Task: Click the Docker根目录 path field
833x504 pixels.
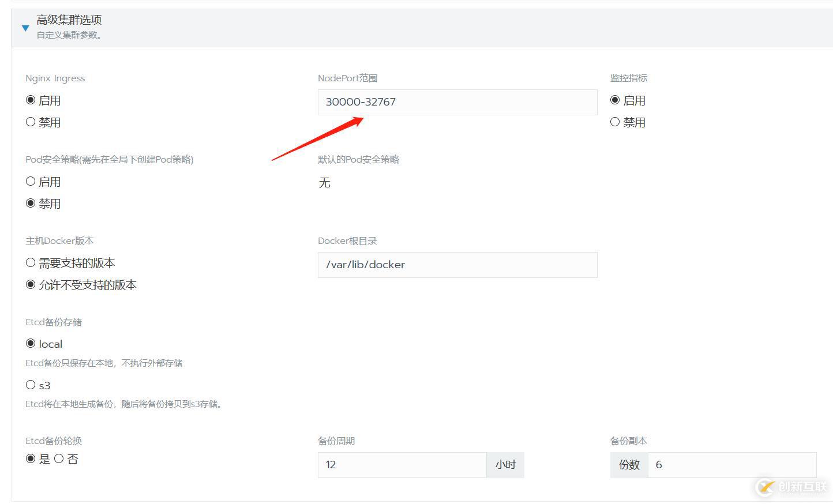Action: point(457,265)
